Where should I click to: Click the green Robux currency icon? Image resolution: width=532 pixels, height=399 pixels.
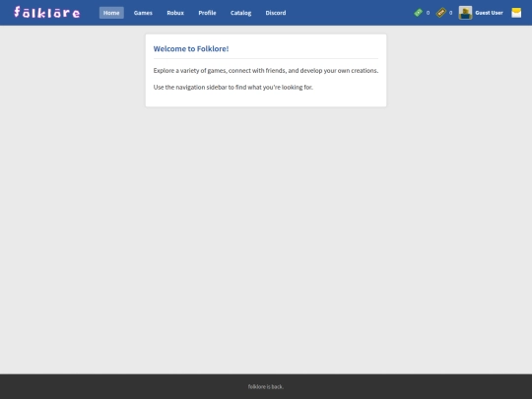pyautogui.click(x=418, y=13)
